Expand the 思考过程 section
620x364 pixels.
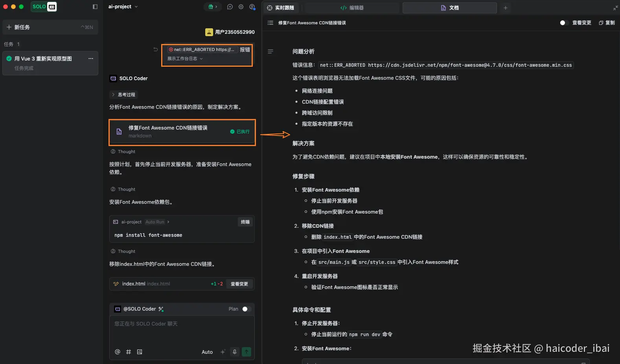click(x=123, y=95)
